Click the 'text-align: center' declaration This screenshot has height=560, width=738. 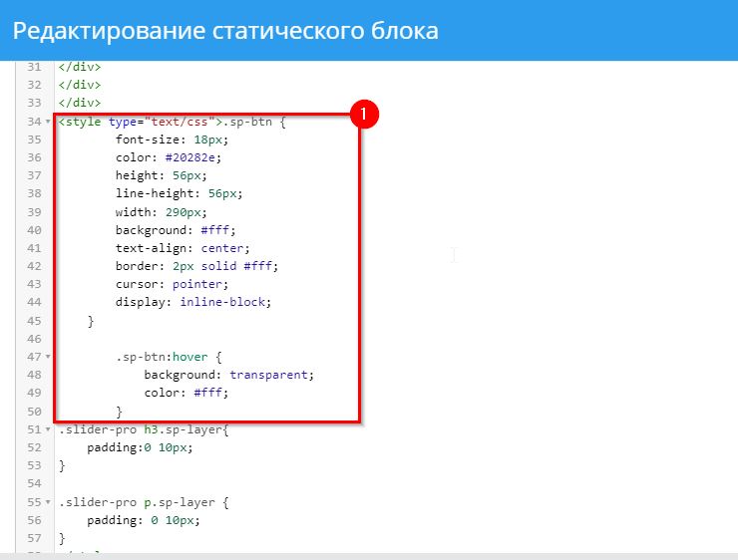[x=175, y=248]
